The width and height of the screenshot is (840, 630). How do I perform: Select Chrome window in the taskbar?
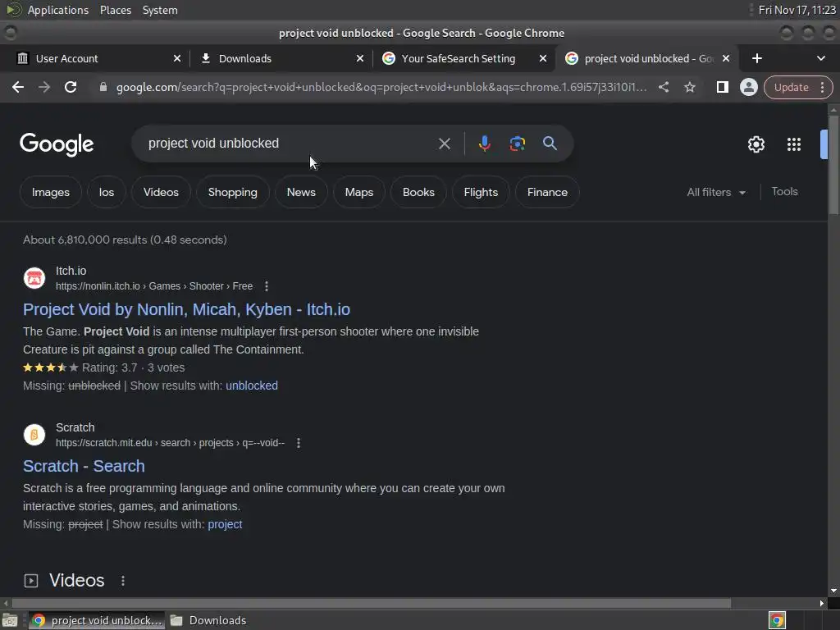[97, 620]
